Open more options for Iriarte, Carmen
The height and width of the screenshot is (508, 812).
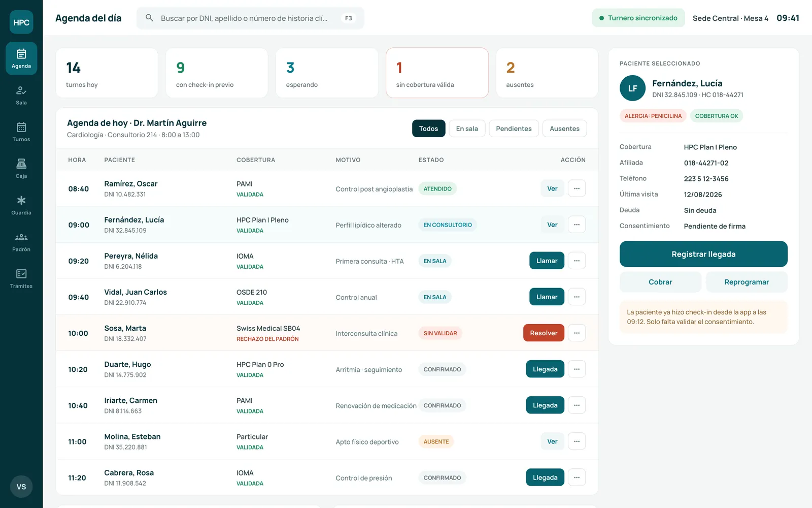577,405
